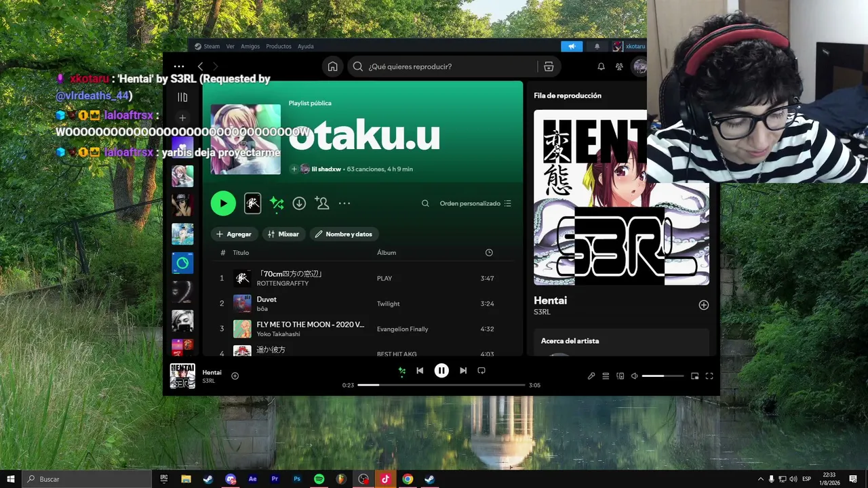Skip to next track
Screen dimensions: 868x488
463,371
